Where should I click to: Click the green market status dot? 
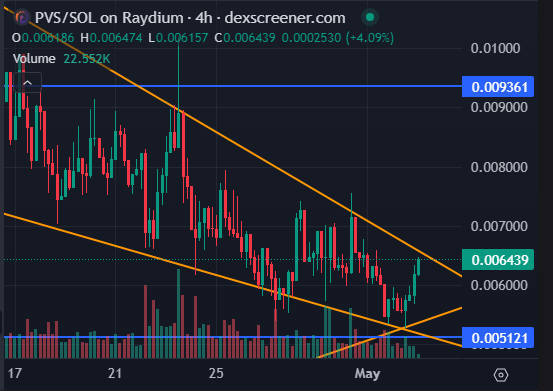coord(370,17)
